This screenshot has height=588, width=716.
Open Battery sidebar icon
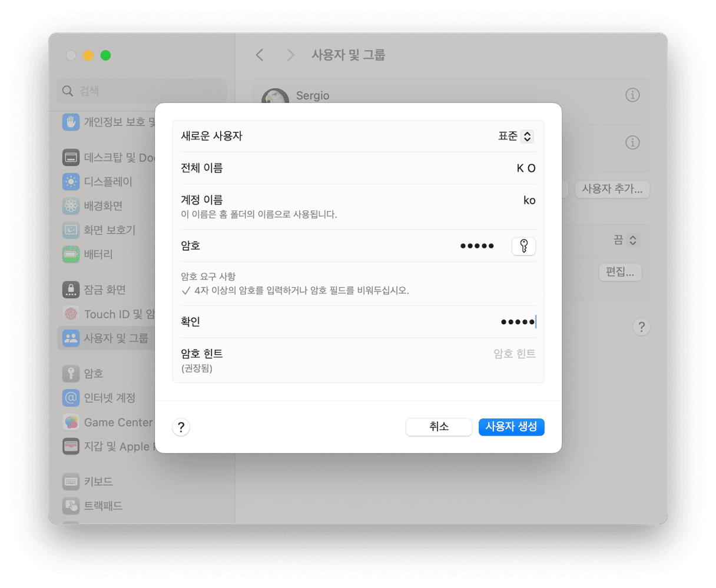[71, 254]
